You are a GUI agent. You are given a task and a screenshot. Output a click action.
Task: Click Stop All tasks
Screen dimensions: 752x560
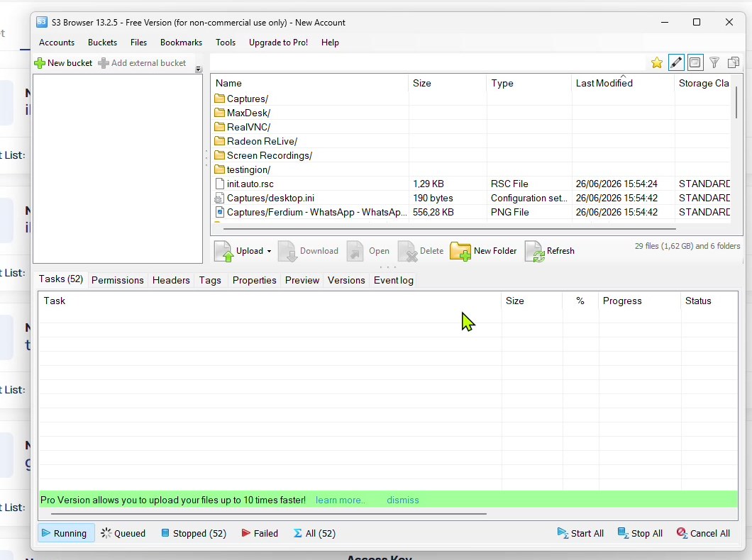click(x=640, y=533)
